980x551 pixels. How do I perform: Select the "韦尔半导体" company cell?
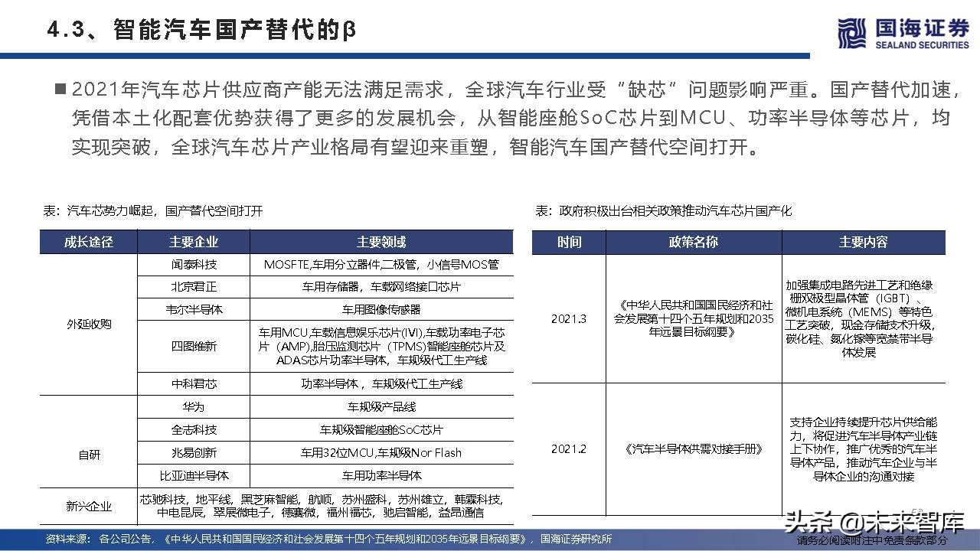pos(194,309)
